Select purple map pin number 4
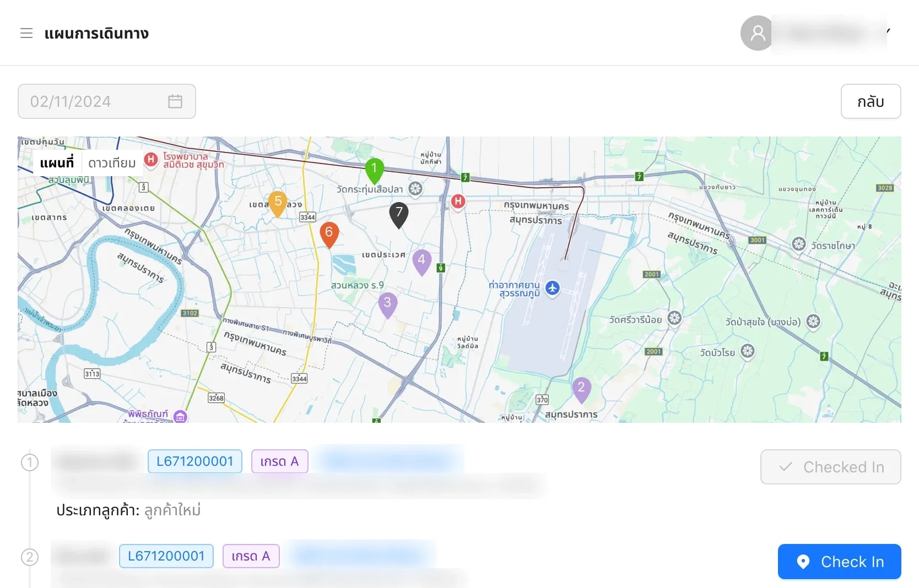This screenshot has width=919, height=588. [x=421, y=262]
